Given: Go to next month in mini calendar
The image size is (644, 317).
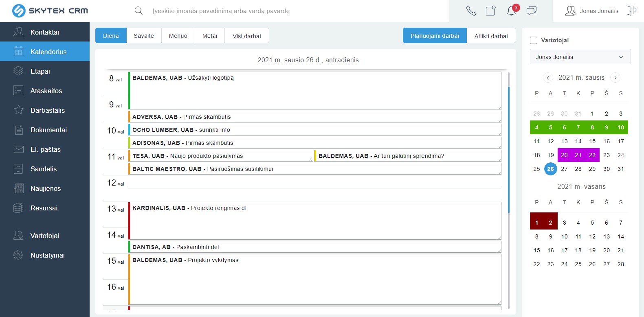Looking at the screenshot, I should point(615,78).
